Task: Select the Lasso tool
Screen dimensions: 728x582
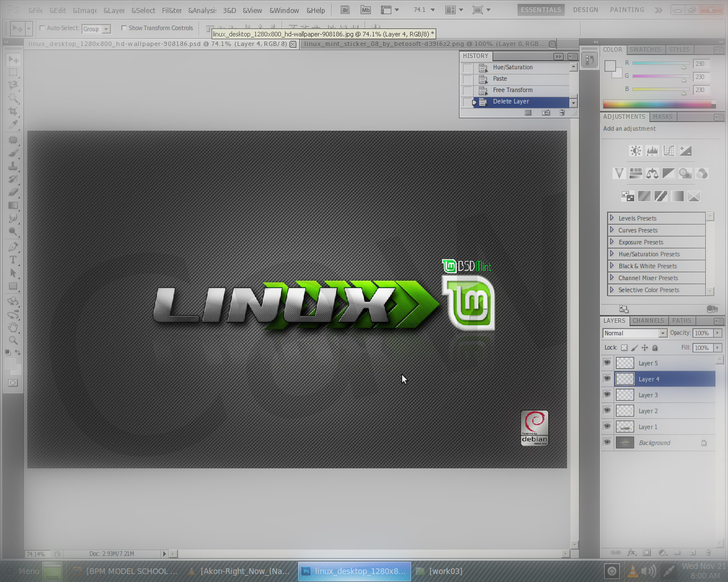Action: pyautogui.click(x=13, y=85)
